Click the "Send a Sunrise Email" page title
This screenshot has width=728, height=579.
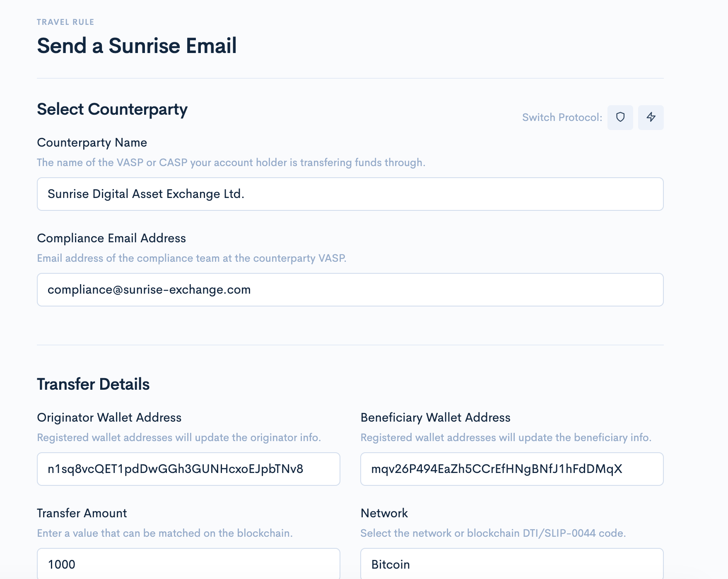137,46
